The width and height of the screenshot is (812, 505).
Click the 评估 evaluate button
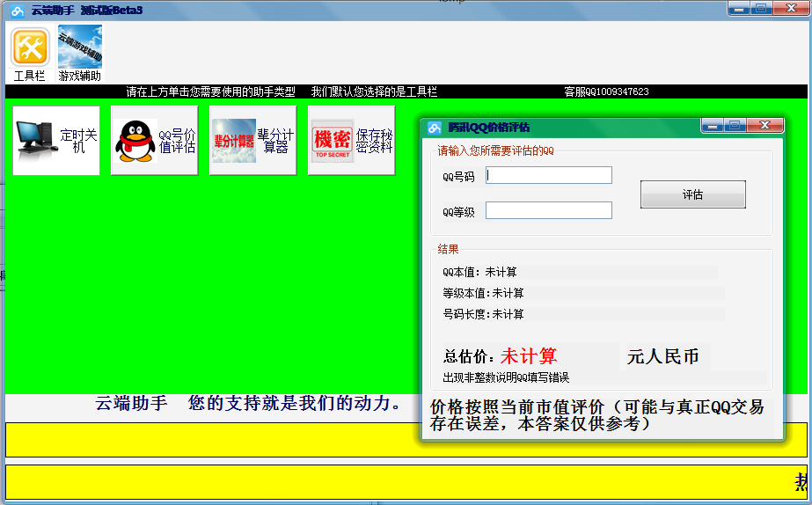click(693, 194)
